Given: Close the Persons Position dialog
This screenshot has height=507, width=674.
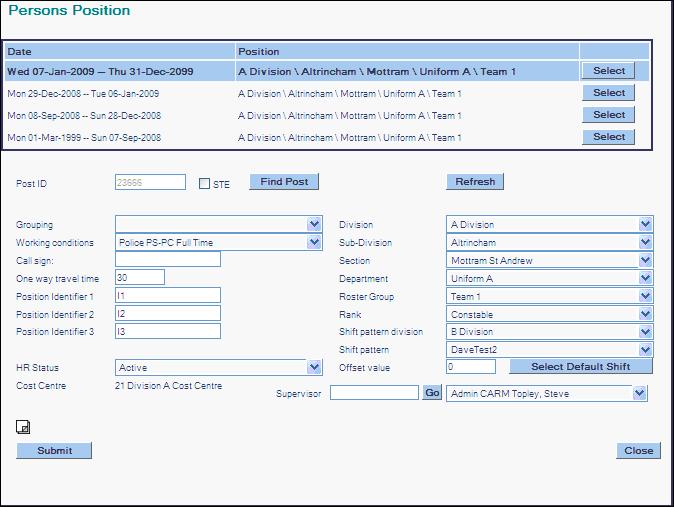Looking at the screenshot, I should (x=637, y=450).
